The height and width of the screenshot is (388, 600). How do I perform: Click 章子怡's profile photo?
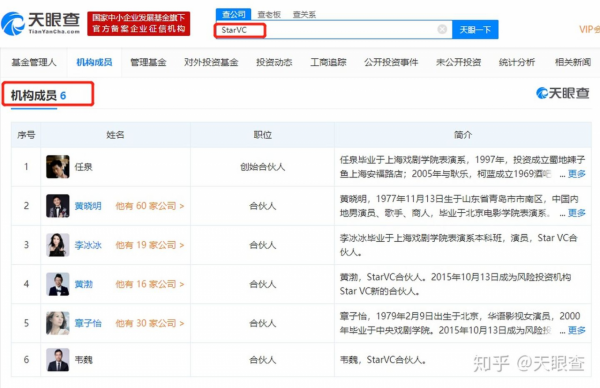(x=58, y=323)
